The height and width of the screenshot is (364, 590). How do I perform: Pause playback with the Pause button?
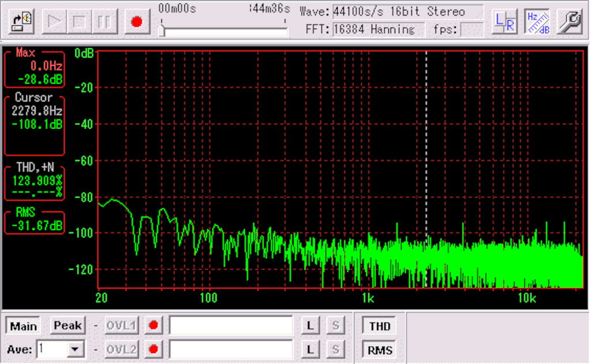[104, 22]
